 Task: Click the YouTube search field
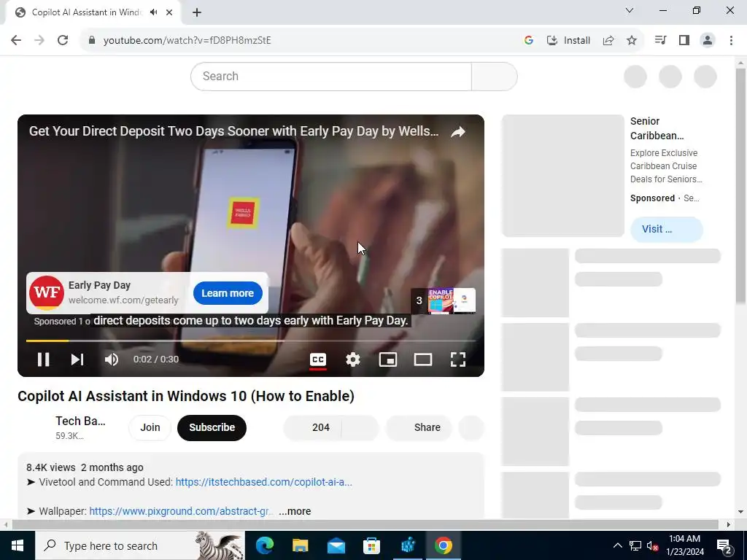click(x=331, y=76)
